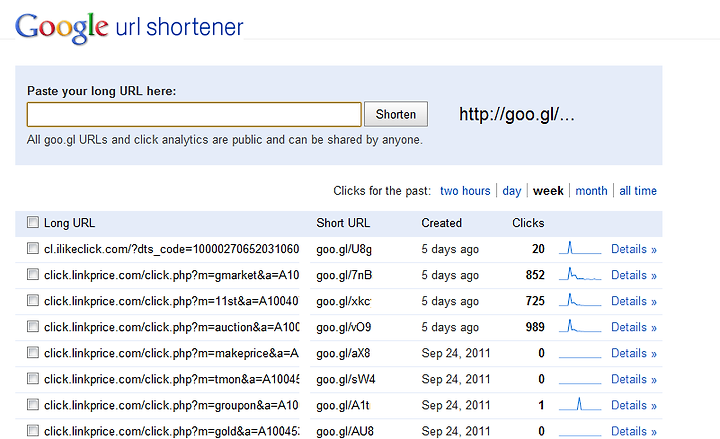Click the 725 clicks count
Screen dimensions: 720x439
(x=535, y=301)
